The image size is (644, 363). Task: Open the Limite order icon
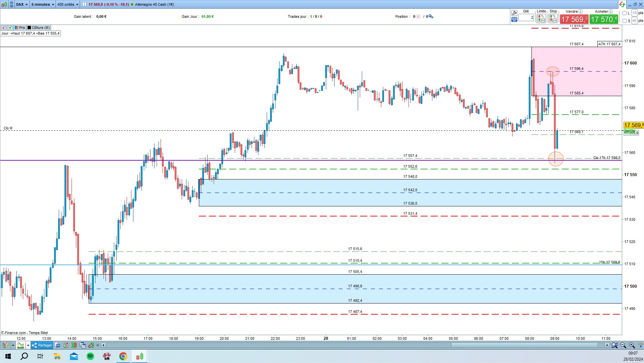point(541,19)
